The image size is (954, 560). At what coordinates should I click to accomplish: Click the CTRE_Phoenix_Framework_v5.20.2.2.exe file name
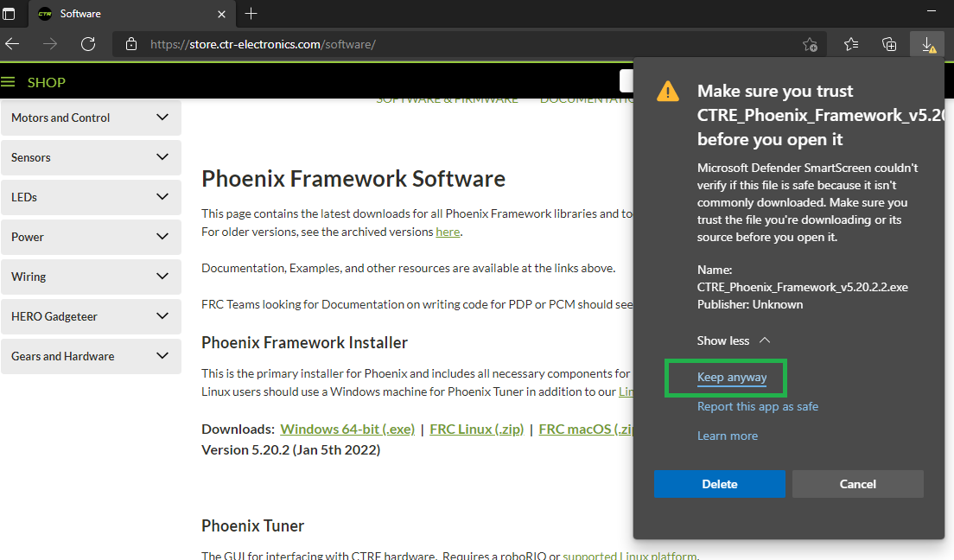click(x=803, y=287)
